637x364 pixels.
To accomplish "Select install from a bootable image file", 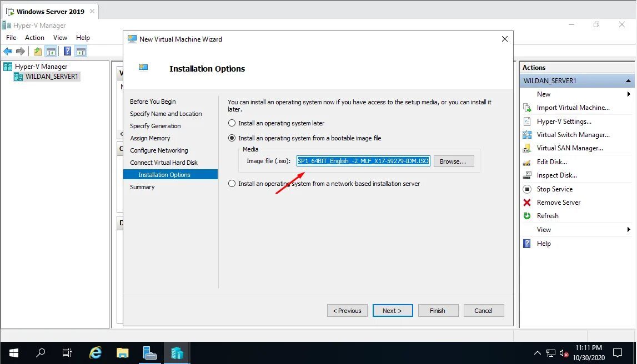I will click(x=232, y=138).
